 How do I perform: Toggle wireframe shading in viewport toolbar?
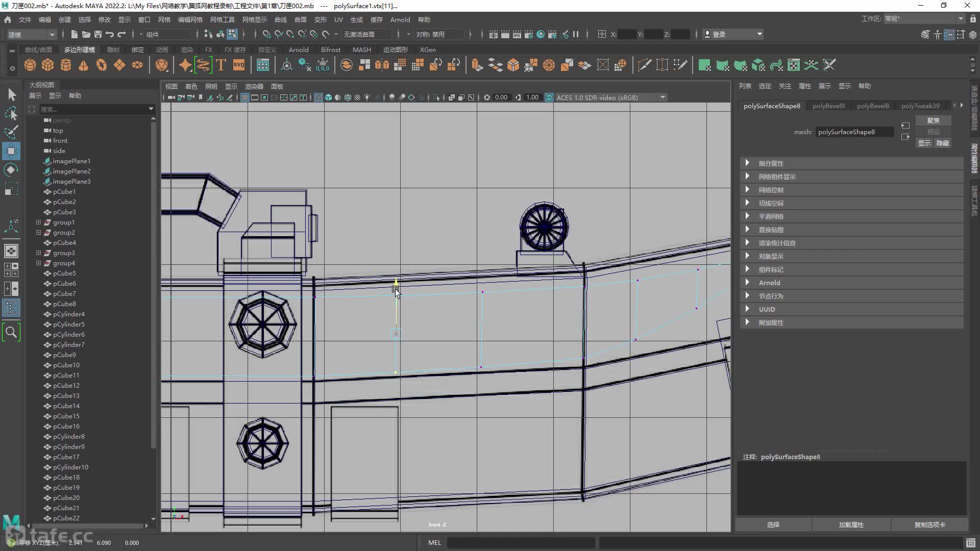coord(318,97)
